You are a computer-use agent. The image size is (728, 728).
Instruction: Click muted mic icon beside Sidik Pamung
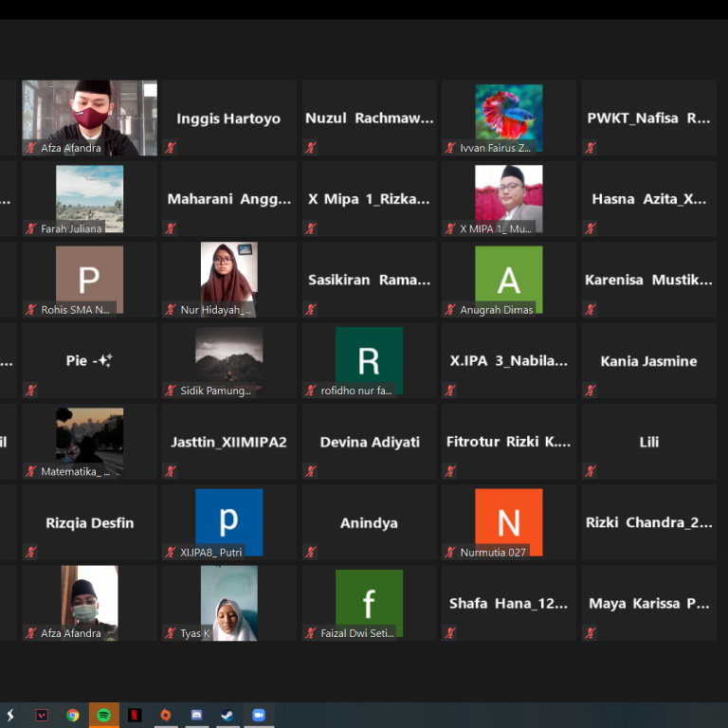(171, 391)
